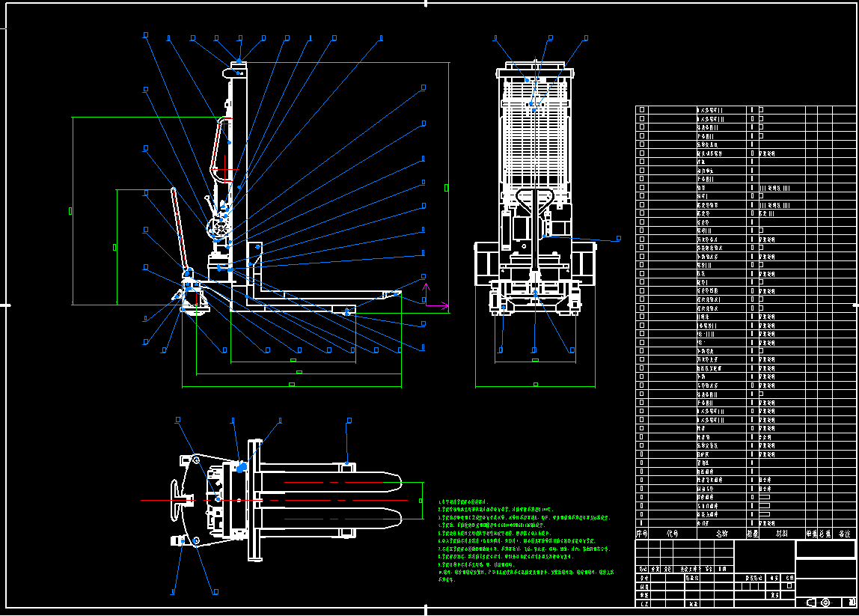Screen dimensions: 859x616
Task: Select the 代号 column header
Action: click(672, 533)
